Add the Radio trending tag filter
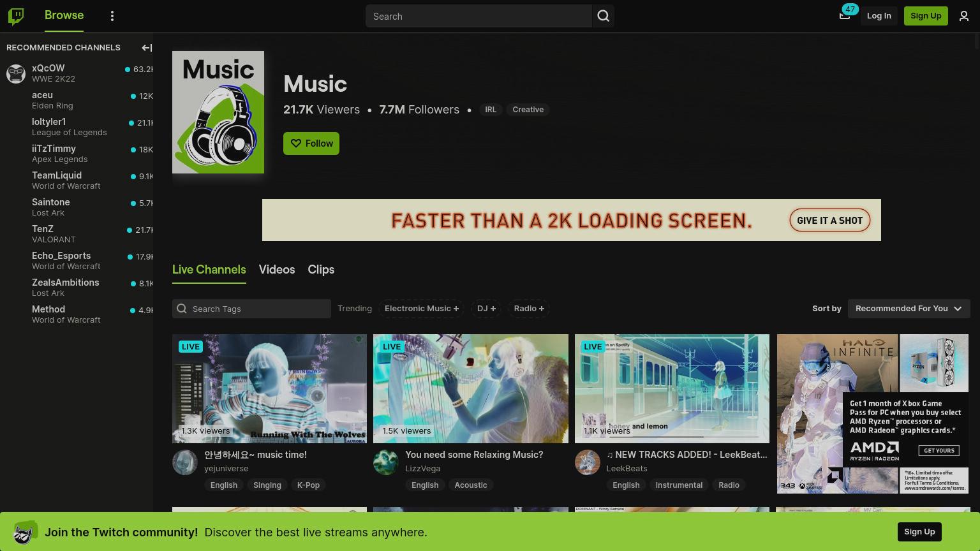Viewport: 980px width, 551px height. (529, 309)
